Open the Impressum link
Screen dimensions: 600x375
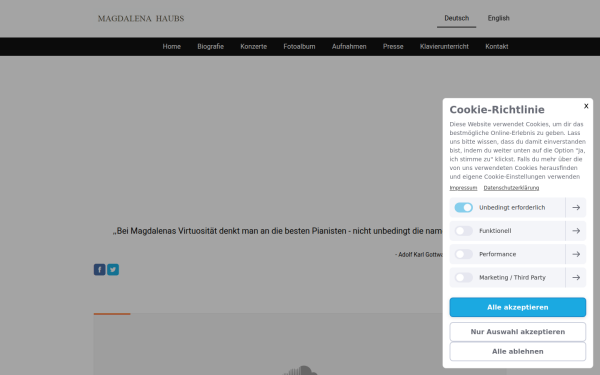[463, 188]
